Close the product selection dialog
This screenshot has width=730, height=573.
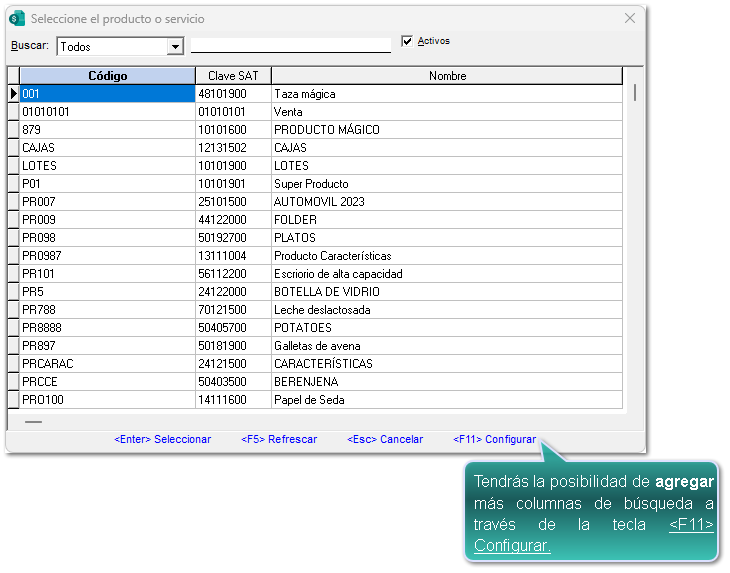click(x=629, y=18)
